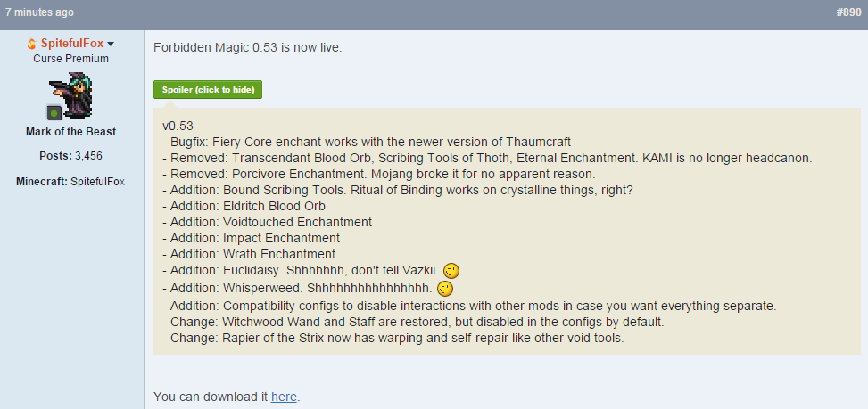Expand the dropdown arrow next to SpitefulFox
The height and width of the screenshot is (409, 868).
click(x=110, y=45)
